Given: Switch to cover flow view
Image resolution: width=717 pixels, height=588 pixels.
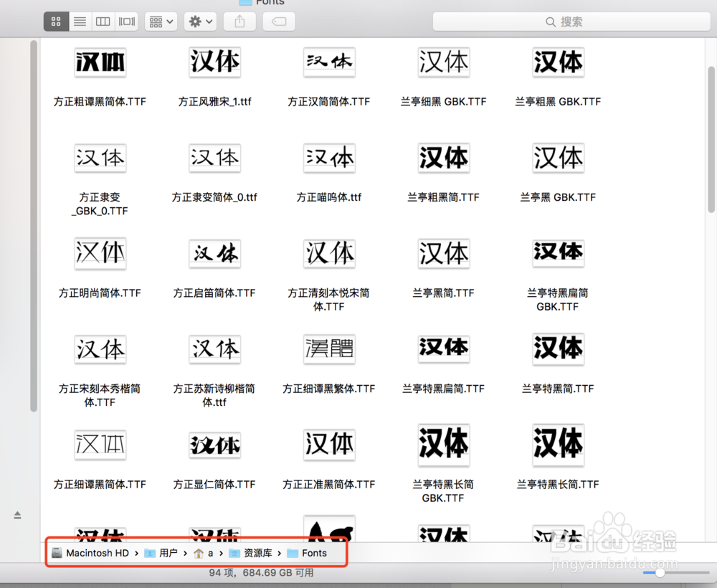Looking at the screenshot, I should [126, 22].
